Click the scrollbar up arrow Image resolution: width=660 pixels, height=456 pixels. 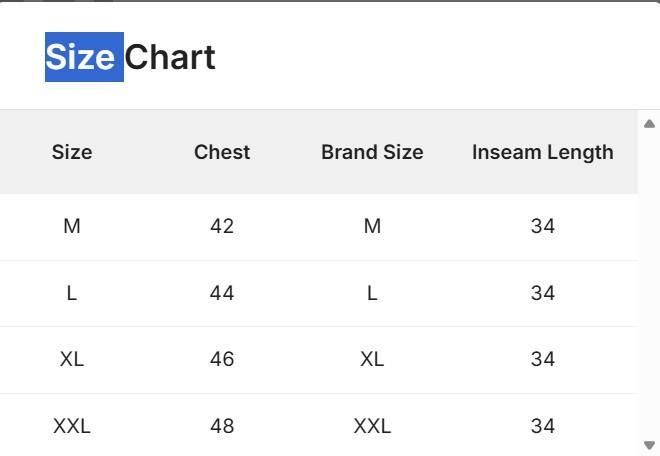(x=649, y=124)
